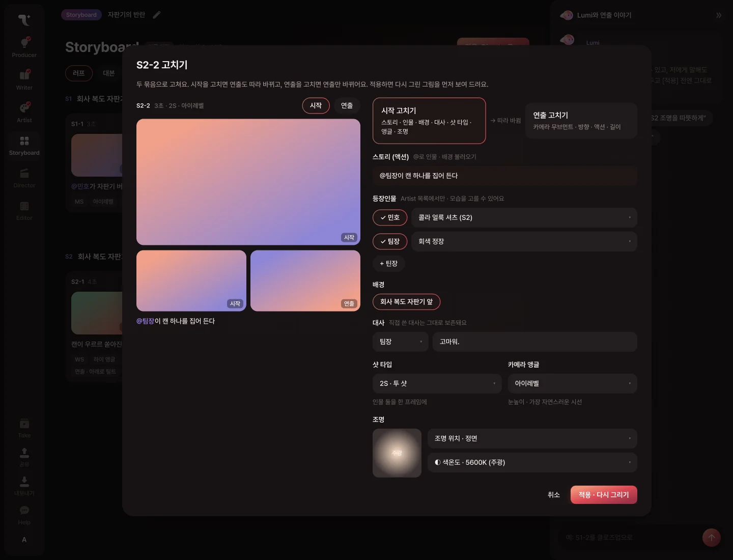Viewport: 733px width, 560px height.
Task: Toggle the 민호 character chip
Action: tap(390, 217)
